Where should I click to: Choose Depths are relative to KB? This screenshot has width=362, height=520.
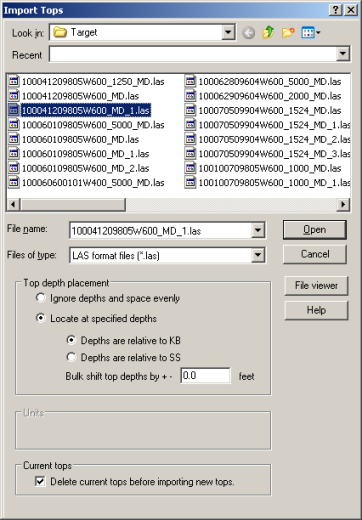pyautogui.click(x=71, y=340)
